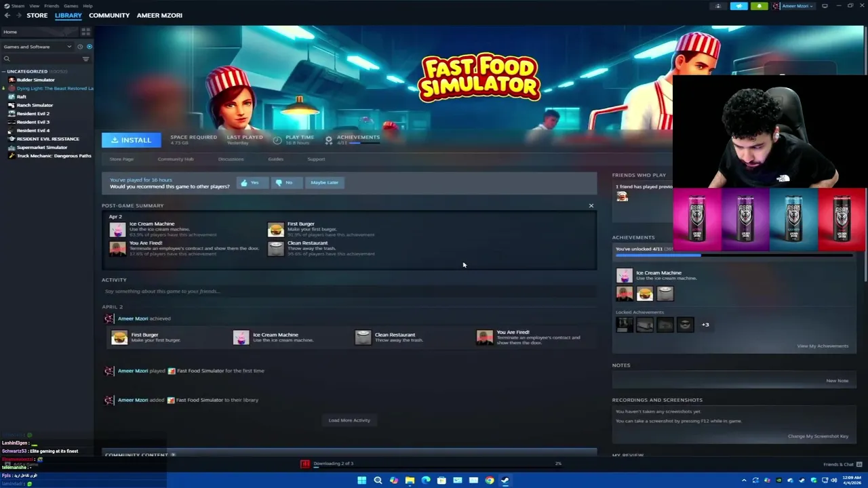Open the First Burger achievement icon in activity

point(119,338)
